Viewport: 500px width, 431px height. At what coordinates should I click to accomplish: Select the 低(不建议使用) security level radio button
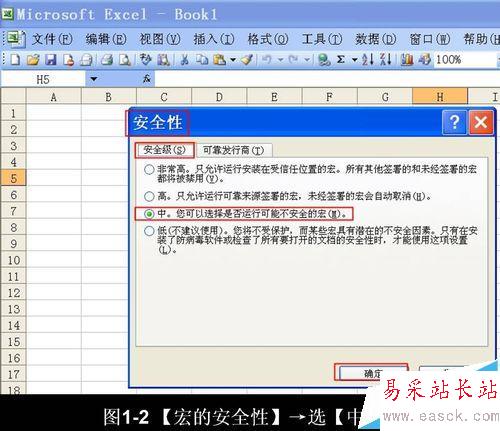[x=149, y=231]
